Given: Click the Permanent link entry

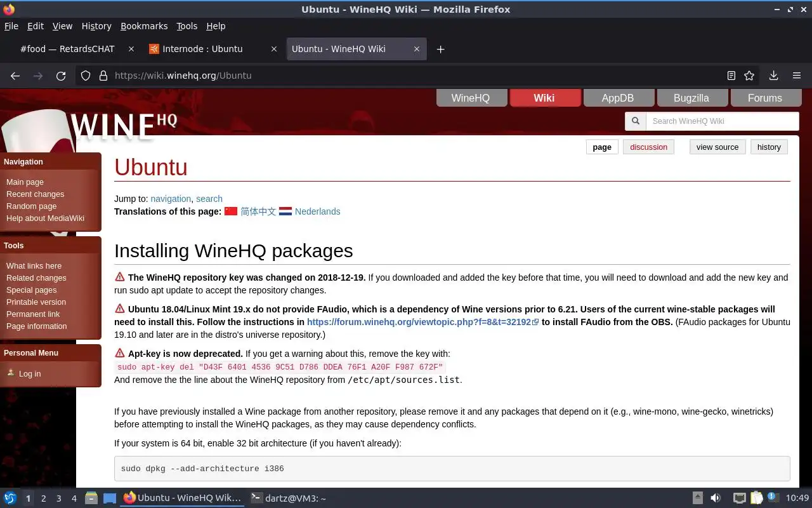Looking at the screenshot, I should coord(33,314).
